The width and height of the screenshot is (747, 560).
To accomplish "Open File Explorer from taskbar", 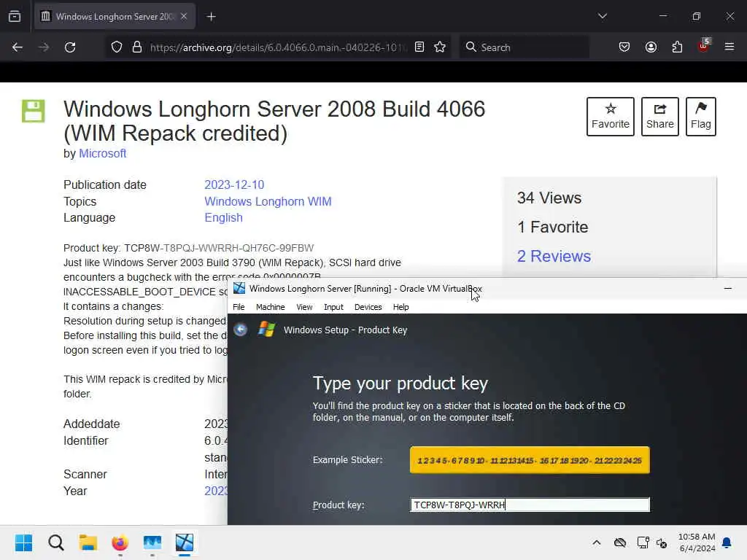I will (88, 542).
